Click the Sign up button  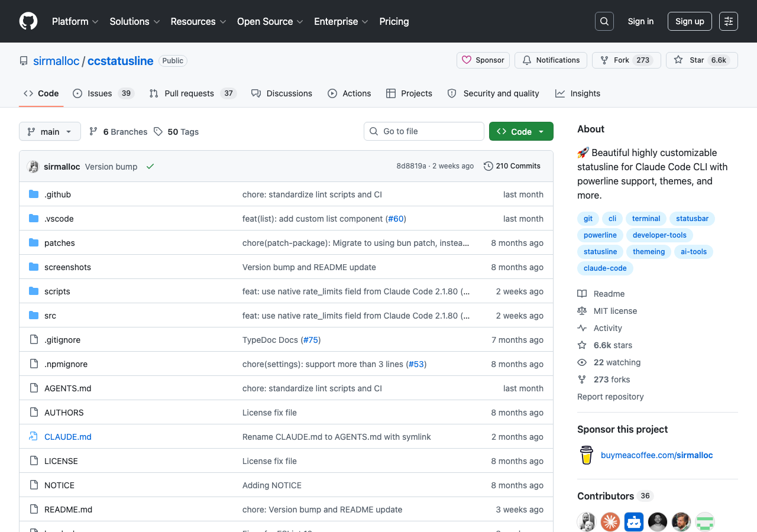[x=690, y=21]
